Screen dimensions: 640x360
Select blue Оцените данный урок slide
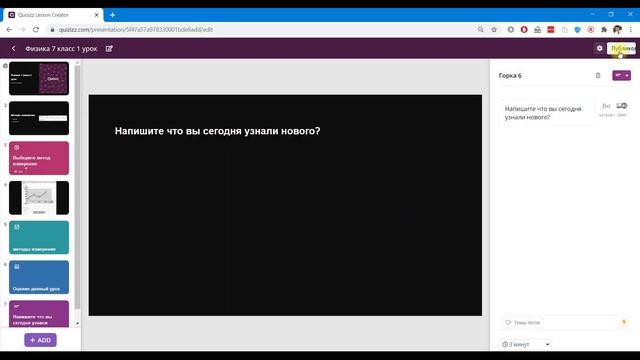39,277
